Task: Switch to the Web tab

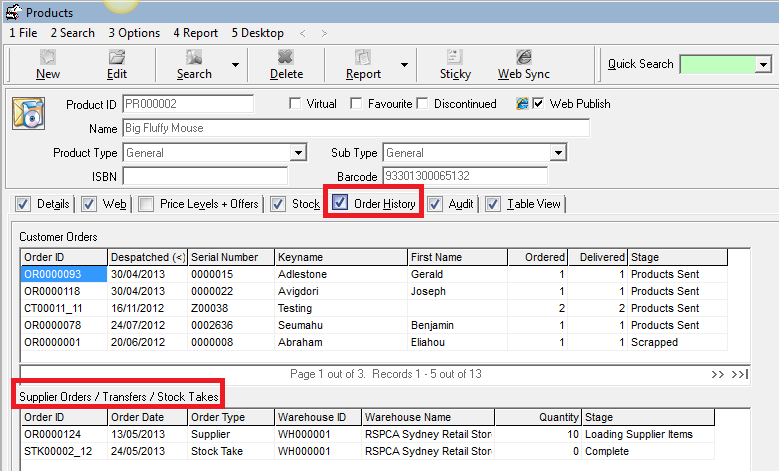Action: point(114,204)
